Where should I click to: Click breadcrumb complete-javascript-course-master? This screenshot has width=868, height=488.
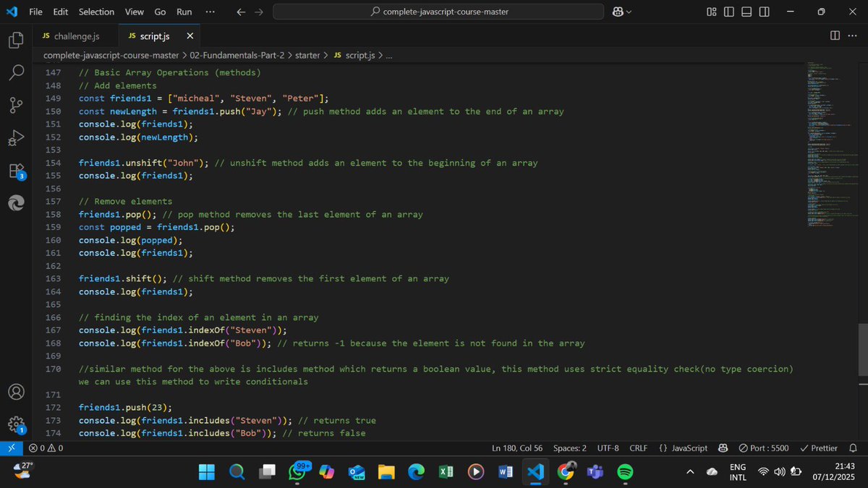click(x=111, y=55)
